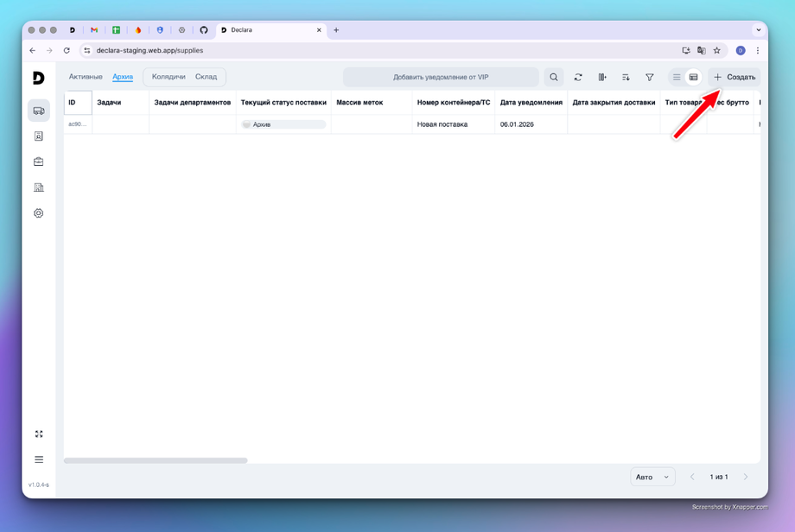Click the Архив status badge in row
Screen dimensions: 795x532
(x=283, y=124)
